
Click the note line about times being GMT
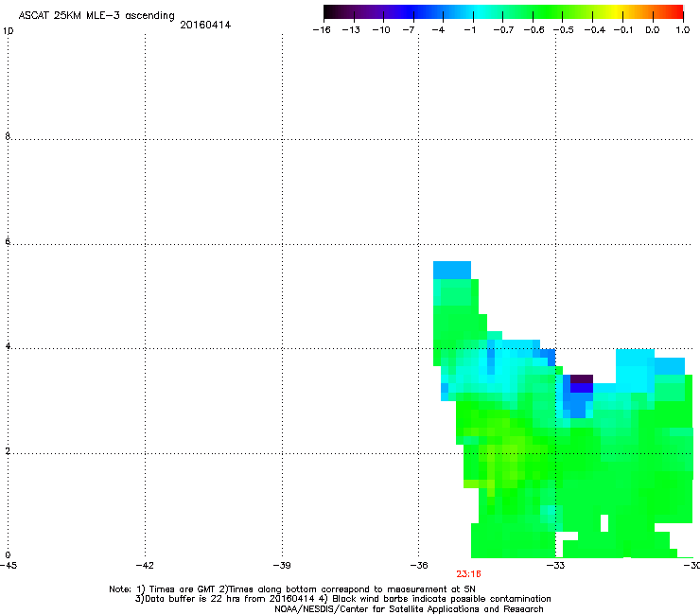coord(292,589)
